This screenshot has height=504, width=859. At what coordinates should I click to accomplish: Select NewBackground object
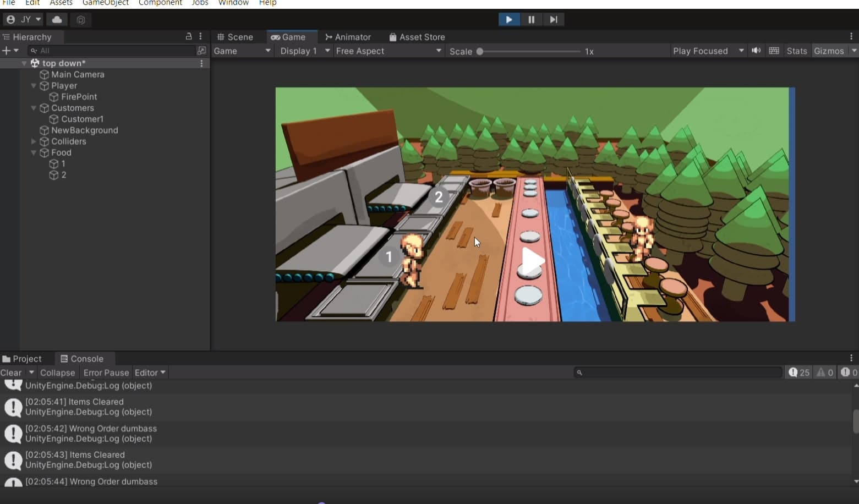[x=84, y=130]
